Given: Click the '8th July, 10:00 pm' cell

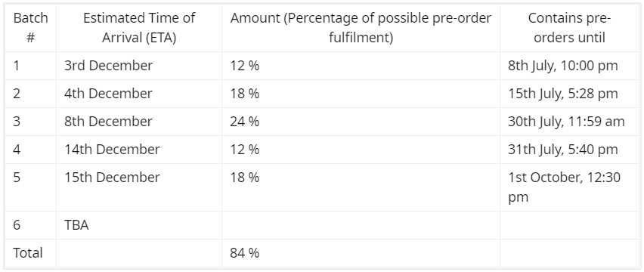Looking at the screenshot, I should (569, 66).
